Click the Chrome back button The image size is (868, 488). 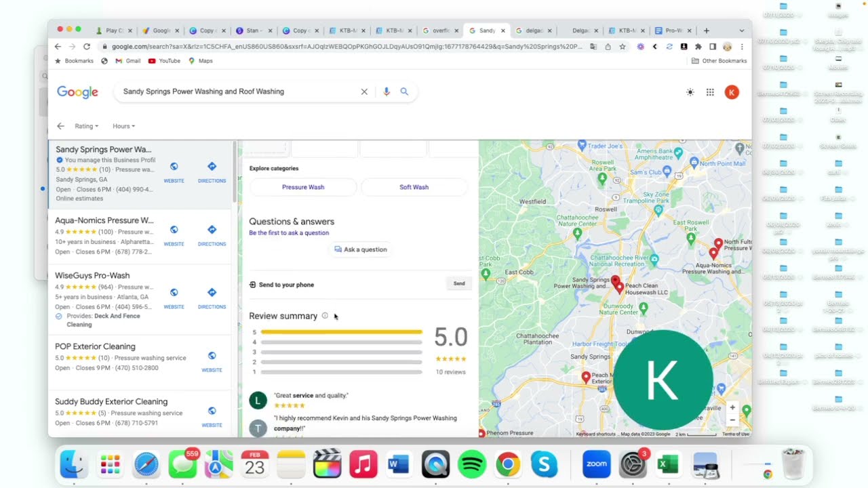point(58,47)
